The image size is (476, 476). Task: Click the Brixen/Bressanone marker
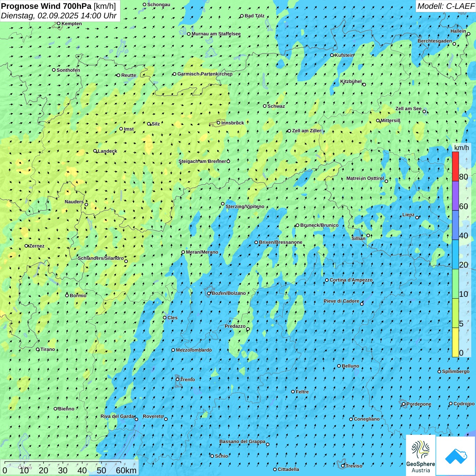256,242
